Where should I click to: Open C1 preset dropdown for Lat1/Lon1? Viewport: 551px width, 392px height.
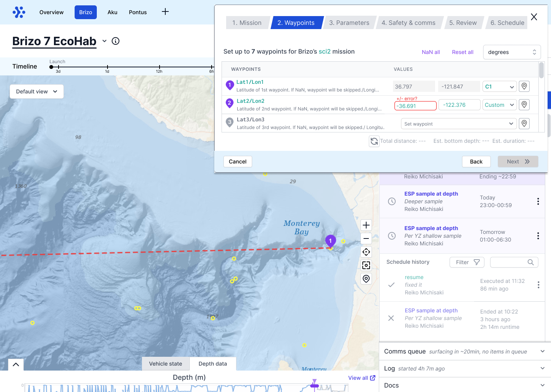pyautogui.click(x=499, y=87)
